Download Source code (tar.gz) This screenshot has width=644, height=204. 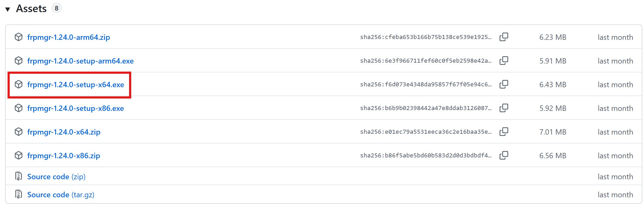(x=61, y=195)
